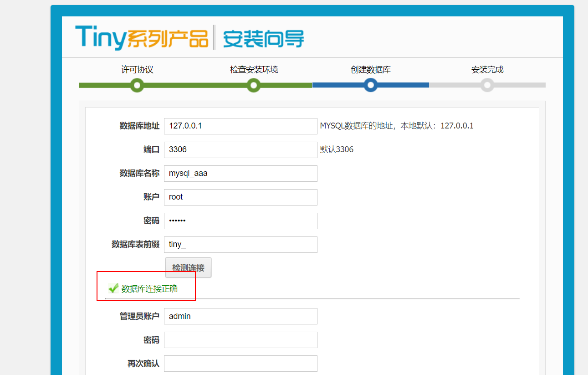Click the 数据库名称 label

(x=139, y=173)
